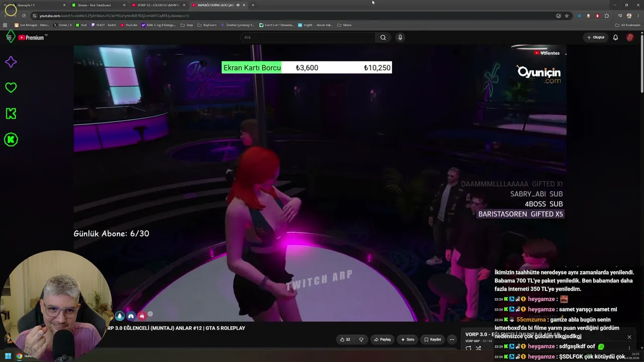Expand the Vorp bookmarks folder
Screen dimensions: 644x362
[187, 25]
